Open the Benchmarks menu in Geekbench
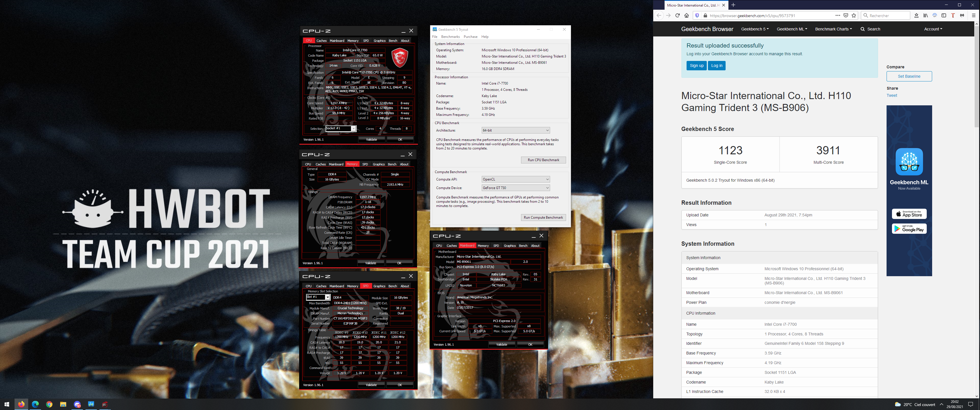Image resolution: width=980 pixels, height=410 pixels. click(450, 37)
